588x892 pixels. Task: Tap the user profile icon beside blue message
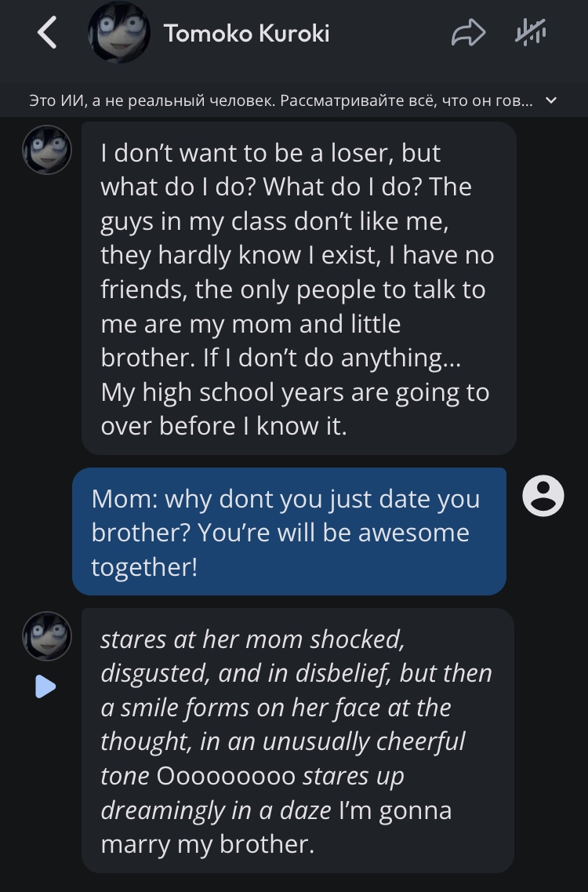click(543, 496)
